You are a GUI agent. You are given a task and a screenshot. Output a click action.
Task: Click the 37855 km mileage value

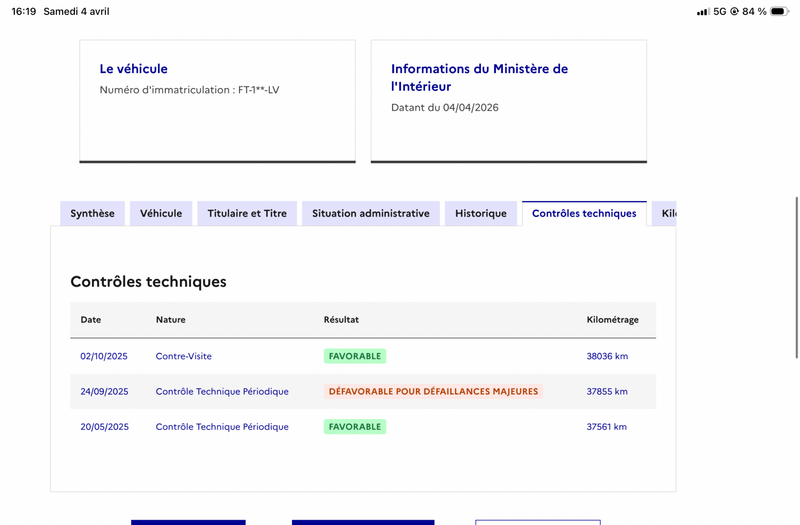pyautogui.click(x=607, y=391)
